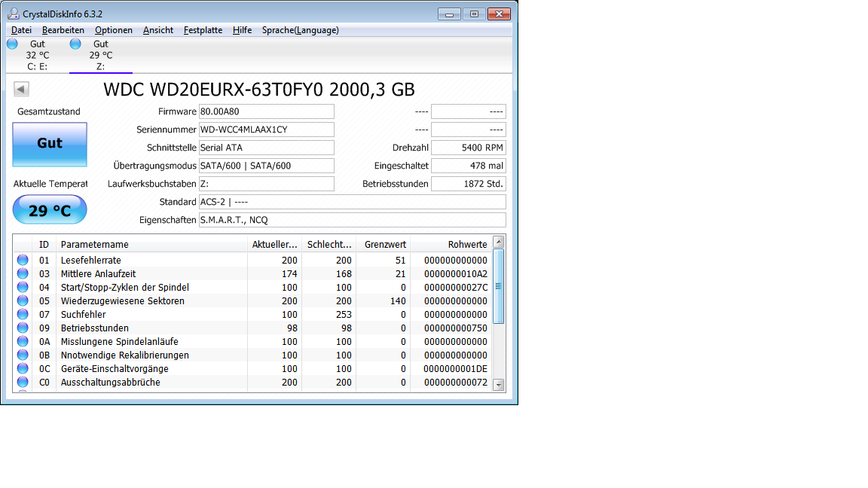Open the Bearbeiten menu

click(63, 30)
